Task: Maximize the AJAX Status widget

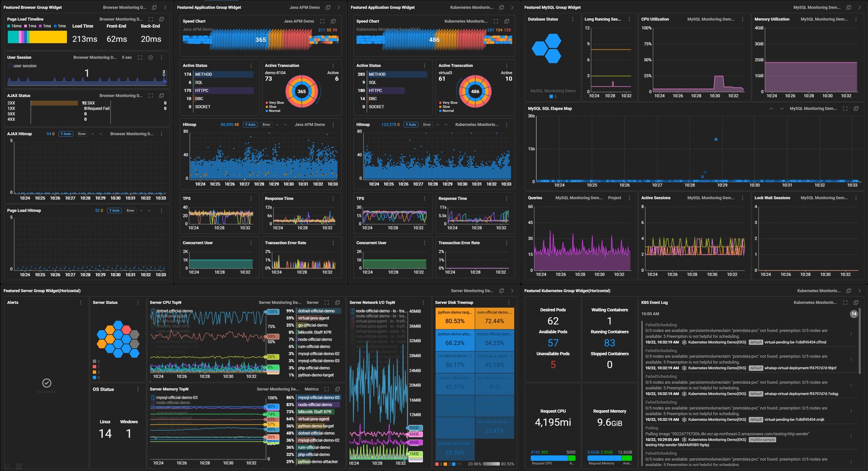Action: [x=150, y=96]
